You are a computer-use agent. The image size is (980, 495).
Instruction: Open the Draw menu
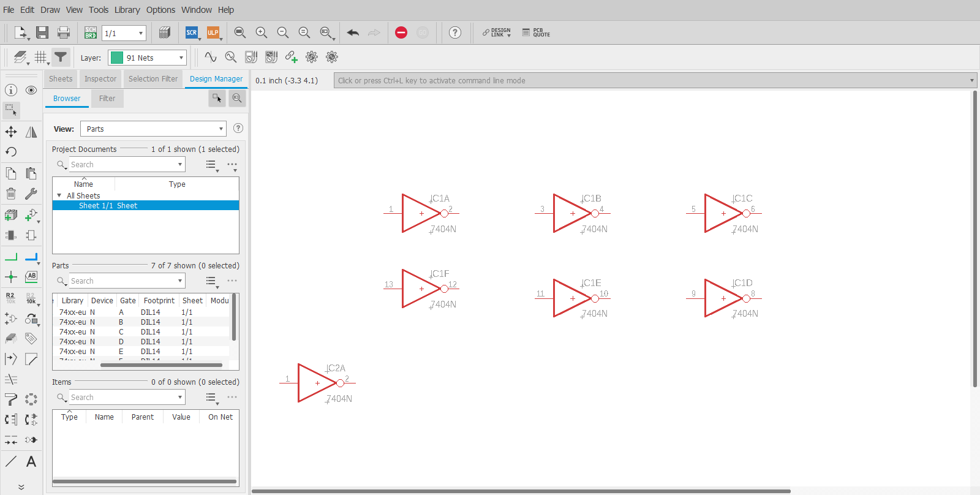click(50, 10)
